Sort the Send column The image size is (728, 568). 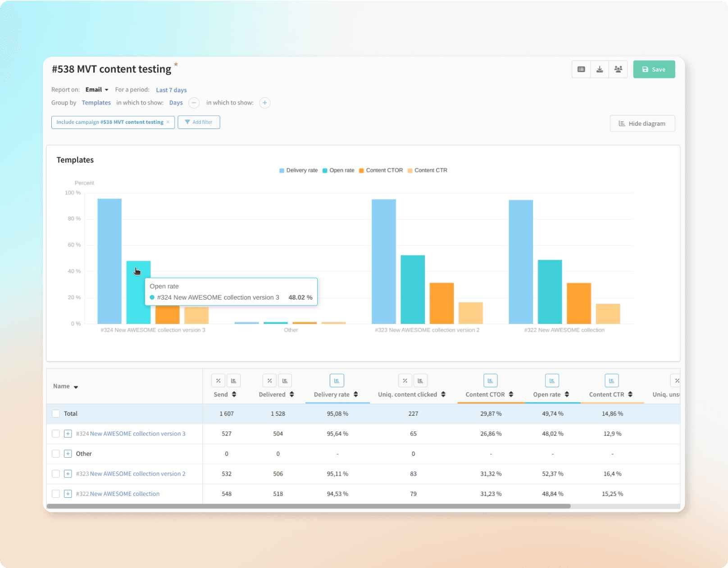point(234,395)
